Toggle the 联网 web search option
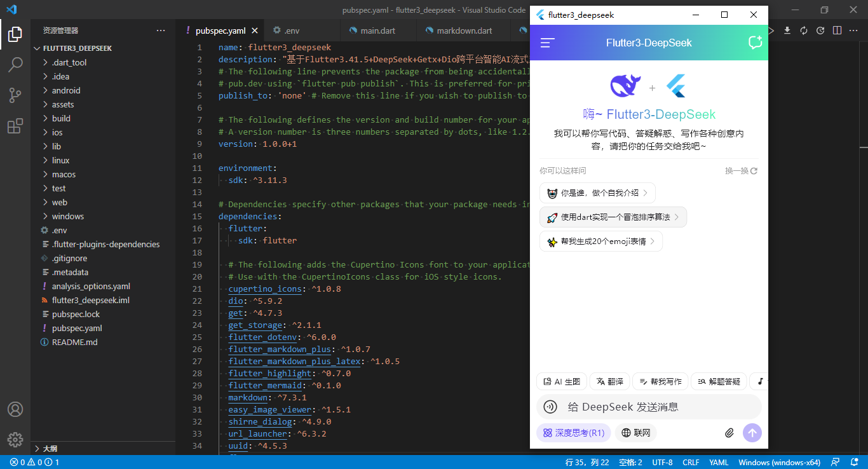The width and height of the screenshot is (868, 469). (x=636, y=433)
